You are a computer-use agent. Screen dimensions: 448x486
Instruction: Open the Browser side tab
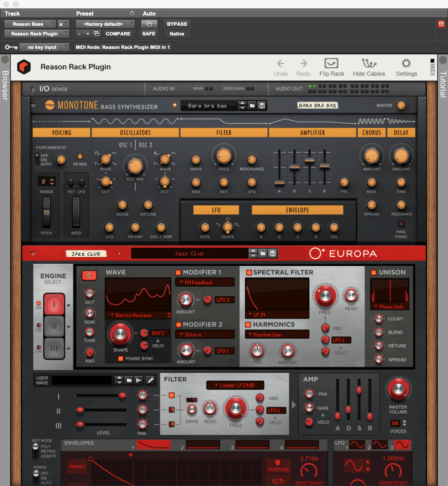[5, 85]
